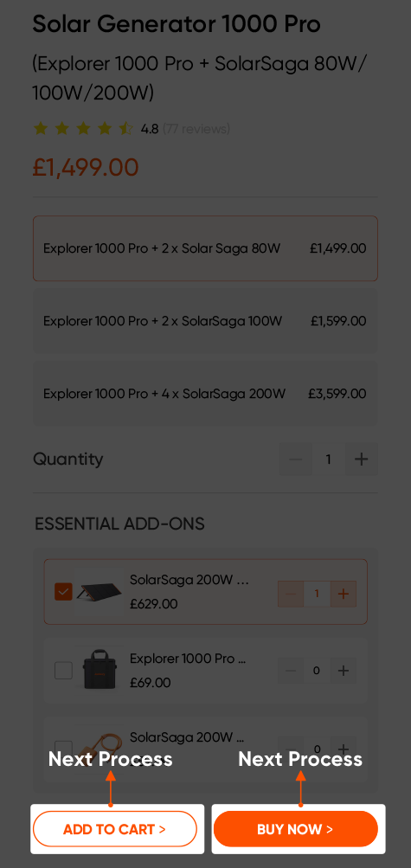
Task: Choose the 2 x SolarSaga 100W bundle option
Action: (205, 321)
